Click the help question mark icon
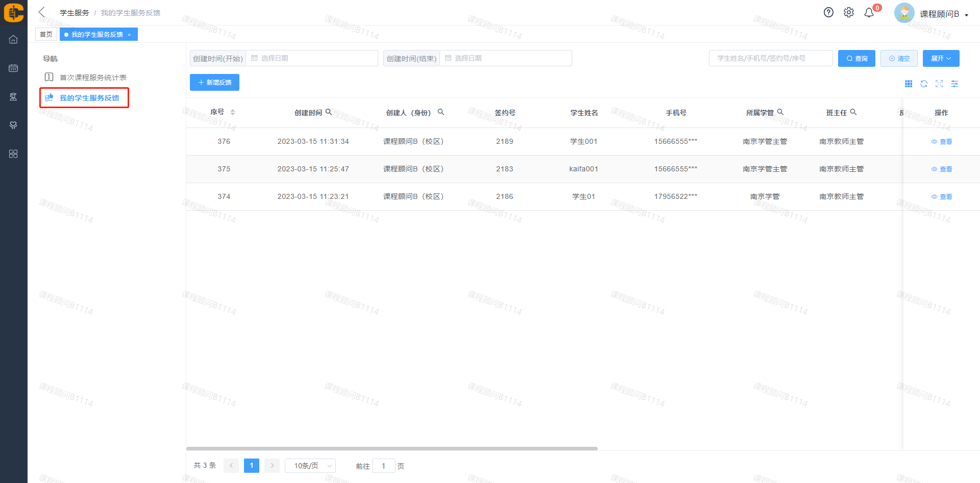 pyautogui.click(x=828, y=13)
